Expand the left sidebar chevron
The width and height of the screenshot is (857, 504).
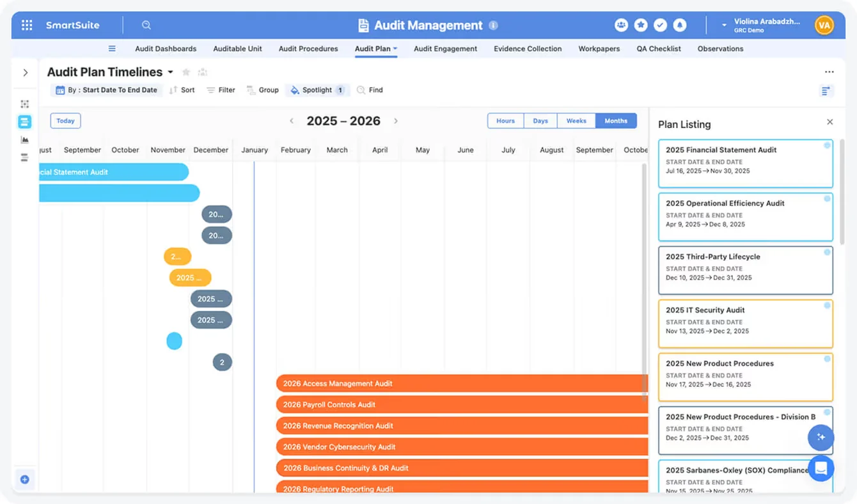tap(26, 73)
